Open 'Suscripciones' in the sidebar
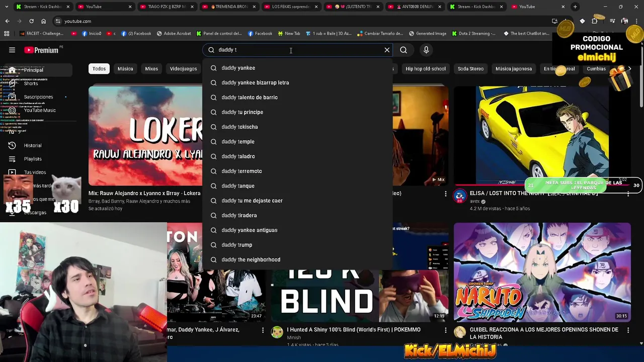The height and width of the screenshot is (362, 644). (38, 97)
